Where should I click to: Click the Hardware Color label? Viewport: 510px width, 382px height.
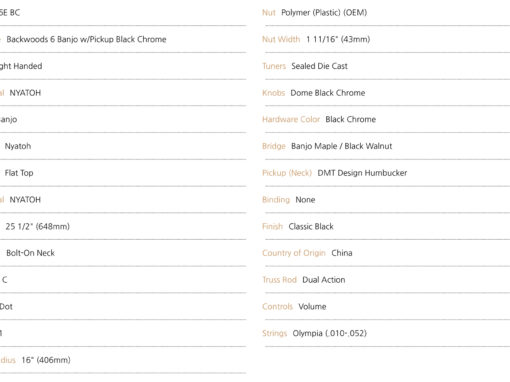point(291,119)
